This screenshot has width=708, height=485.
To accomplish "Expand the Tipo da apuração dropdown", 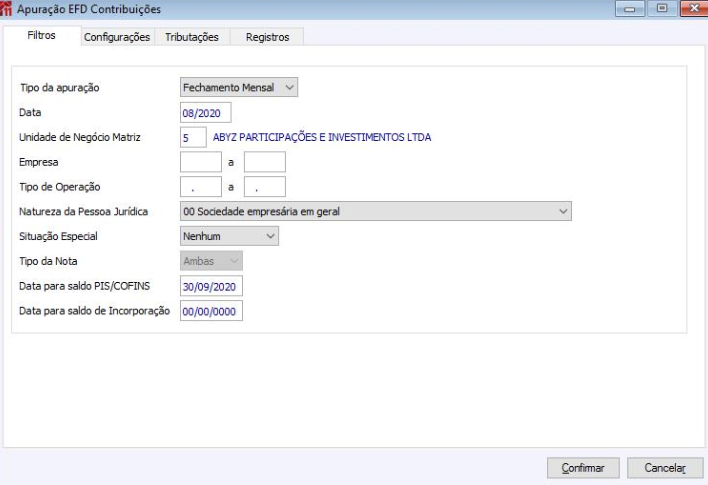I will [239, 88].
